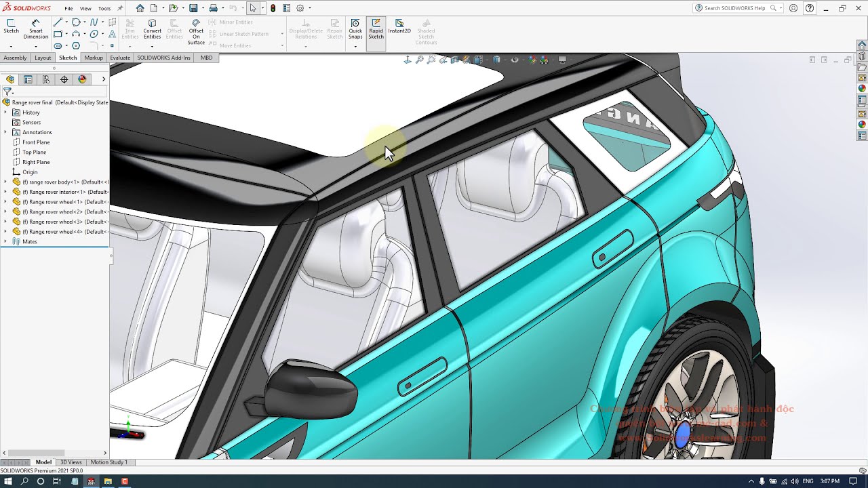Expand the History folder

tap(5, 113)
